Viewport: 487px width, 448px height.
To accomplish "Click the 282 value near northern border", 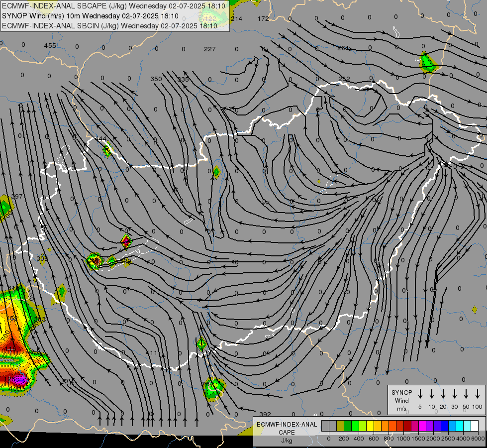I will click(344, 79).
